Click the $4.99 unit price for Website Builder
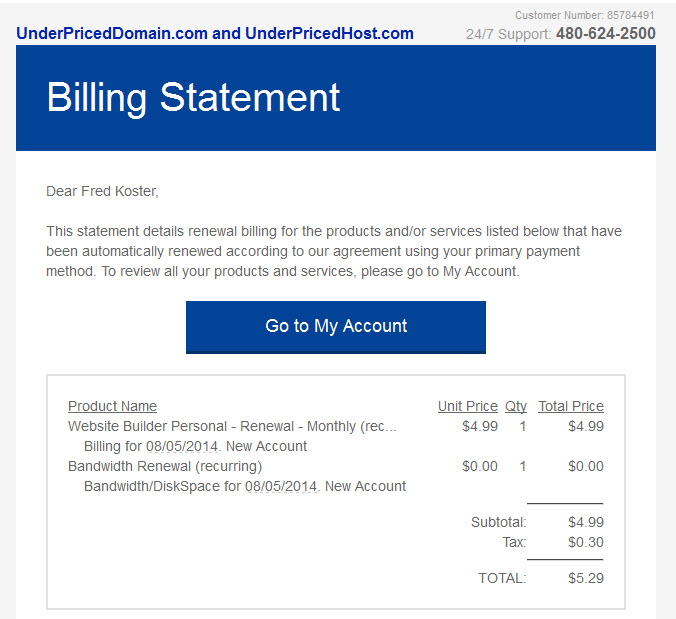The height and width of the screenshot is (619, 676). pos(480,426)
